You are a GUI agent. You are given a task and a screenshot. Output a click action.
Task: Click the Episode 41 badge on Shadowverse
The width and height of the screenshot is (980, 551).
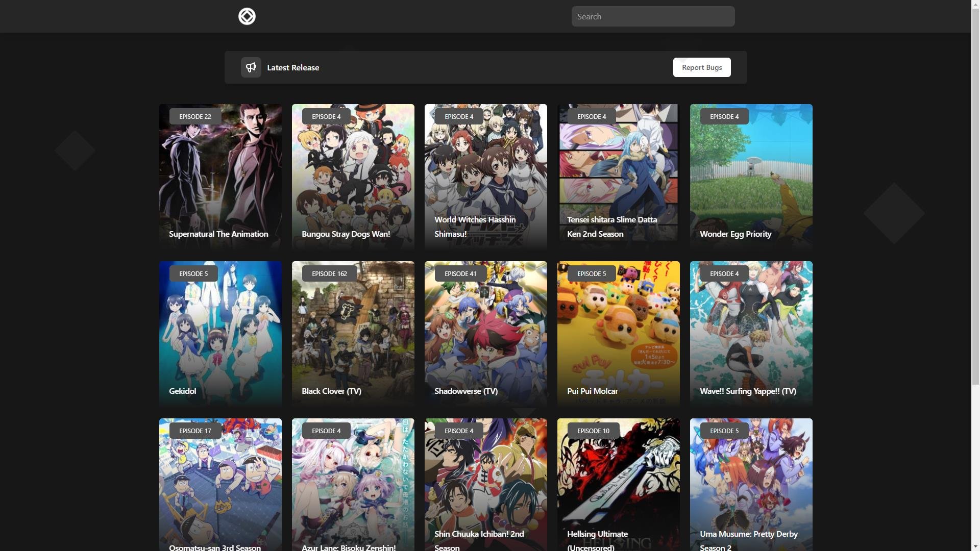[460, 273]
